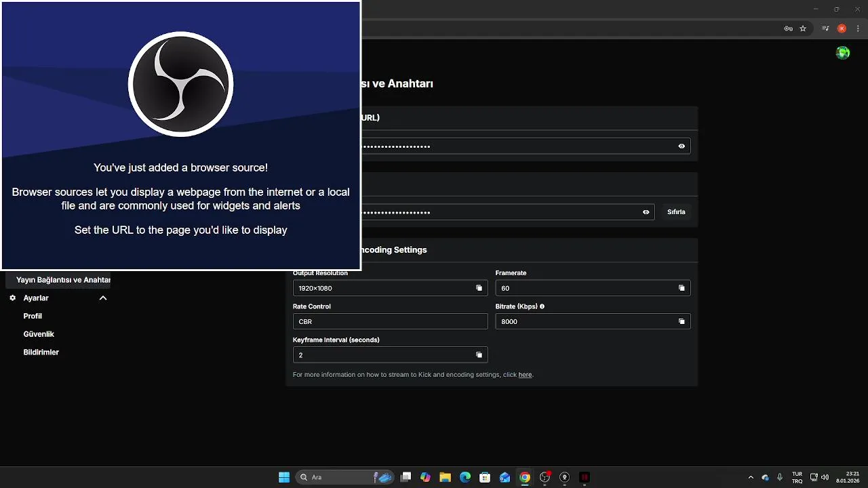Copy the Output Resolution 1920×1080 value
This screenshot has height=488, width=868.
pos(479,288)
